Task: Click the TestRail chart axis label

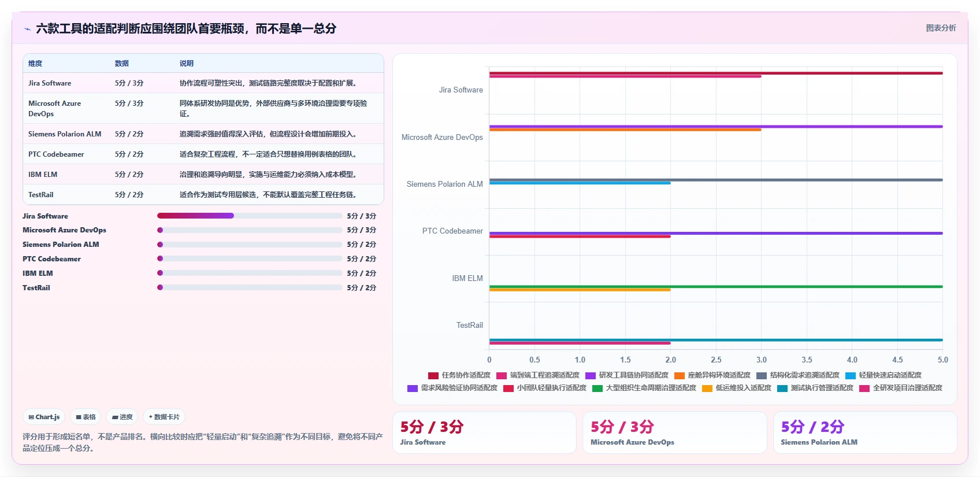Action: tap(469, 326)
